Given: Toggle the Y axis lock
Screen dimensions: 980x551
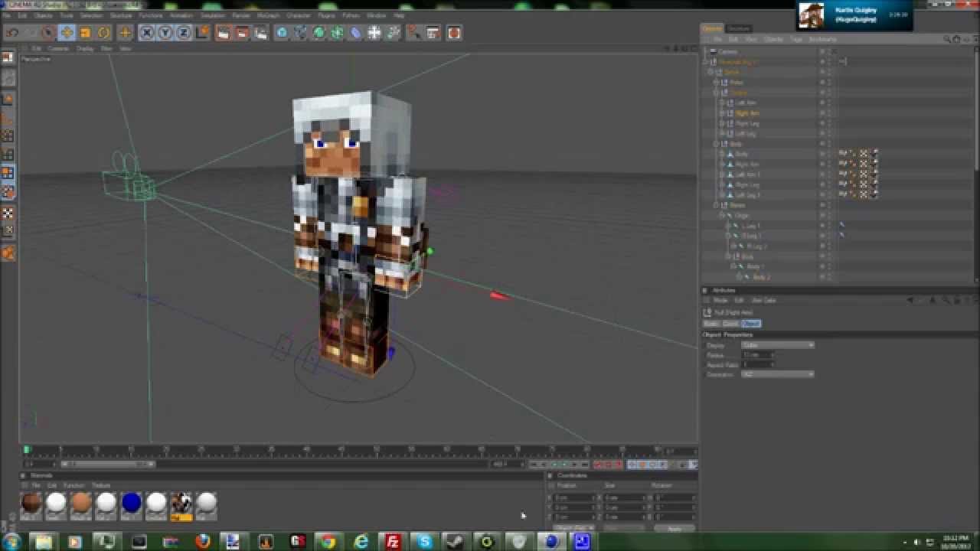Looking at the screenshot, I should pos(165,33).
